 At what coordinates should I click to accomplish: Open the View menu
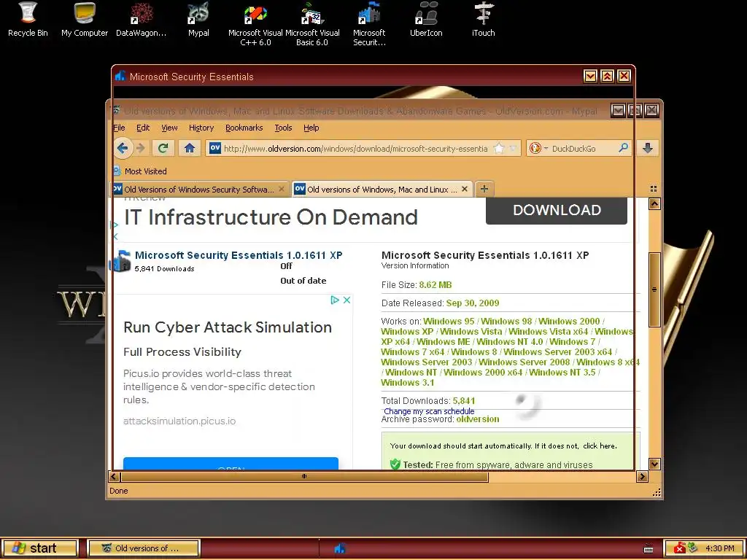coord(169,128)
